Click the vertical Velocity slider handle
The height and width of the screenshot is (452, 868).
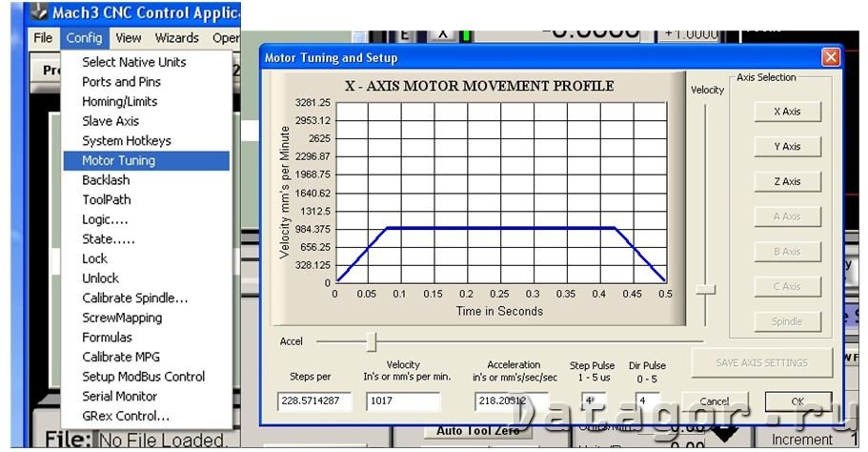click(706, 289)
